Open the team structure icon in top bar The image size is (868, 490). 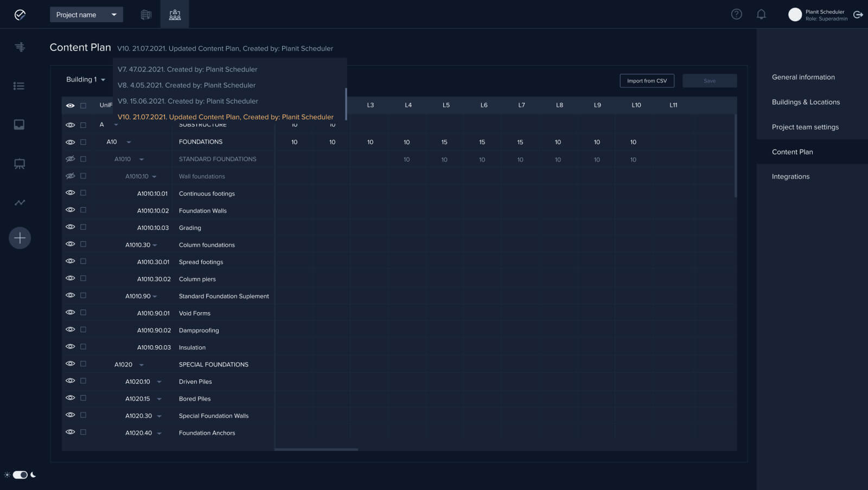point(175,15)
